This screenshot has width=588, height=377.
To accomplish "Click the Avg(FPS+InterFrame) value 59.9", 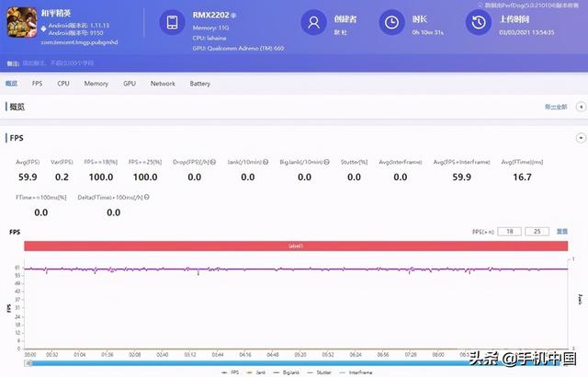I will pos(461,177).
